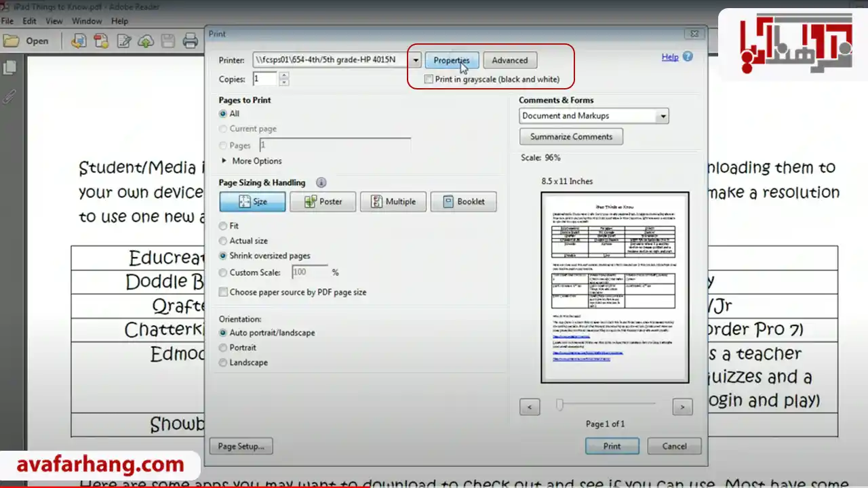Open the File menu
Viewport: 868px width, 488px height.
coord(7,21)
